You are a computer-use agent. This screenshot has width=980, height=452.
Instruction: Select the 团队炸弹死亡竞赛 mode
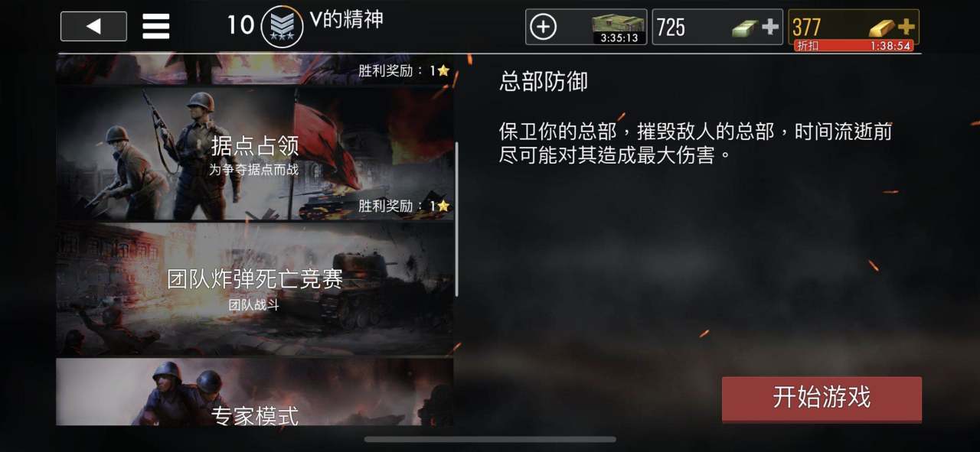click(254, 289)
